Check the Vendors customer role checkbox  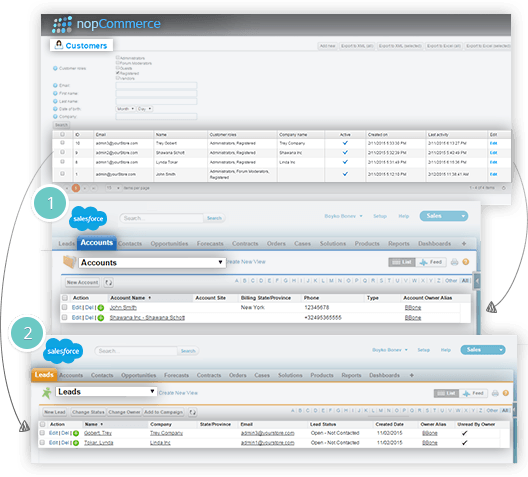[118, 78]
